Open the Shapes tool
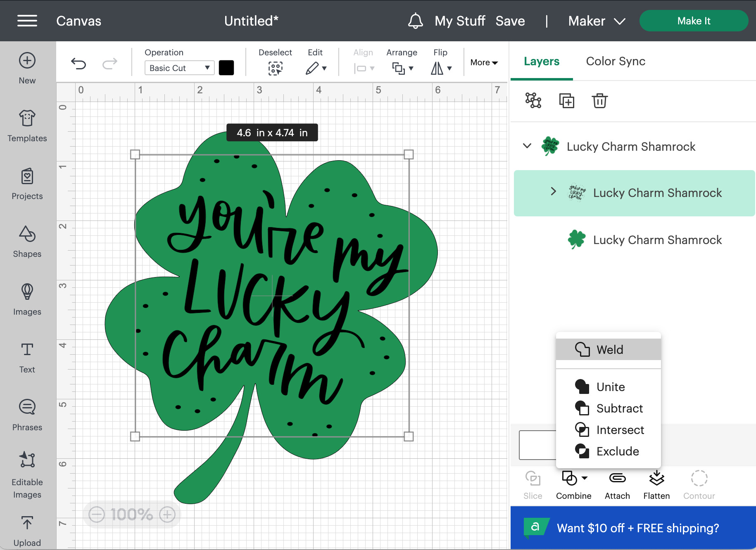Viewport: 756px width, 550px height. 27,242
